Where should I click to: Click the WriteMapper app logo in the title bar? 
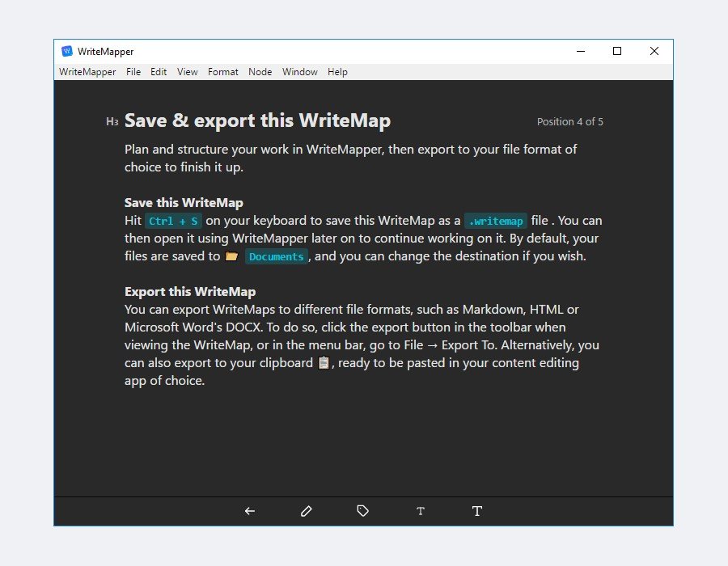coord(67,51)
